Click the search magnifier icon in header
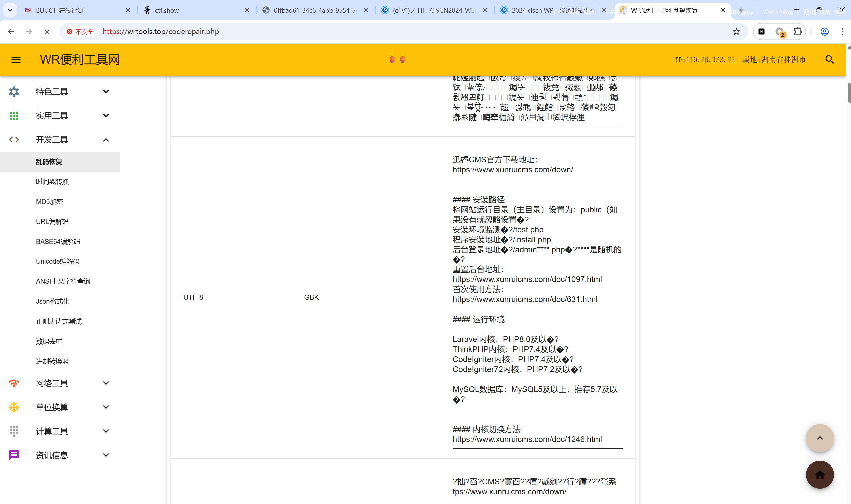This screenshot has height=504, width=851. click(830, 60)
